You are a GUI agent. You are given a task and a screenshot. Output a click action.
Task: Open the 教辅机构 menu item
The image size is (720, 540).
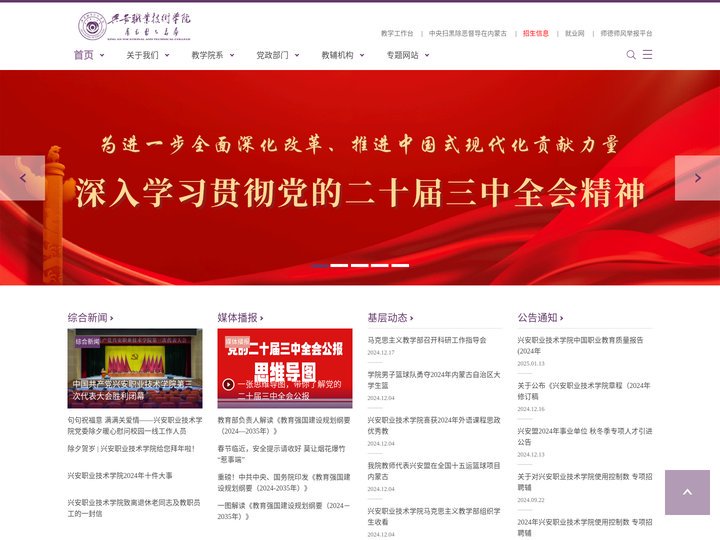(338, 55)
